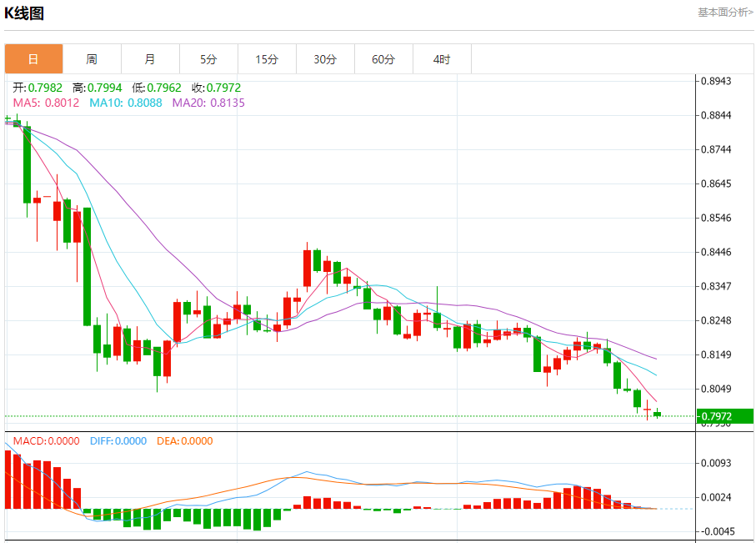Click the 0.8248 price axis label
Viewport: 756px width, 543px height.
pos(716,320)
